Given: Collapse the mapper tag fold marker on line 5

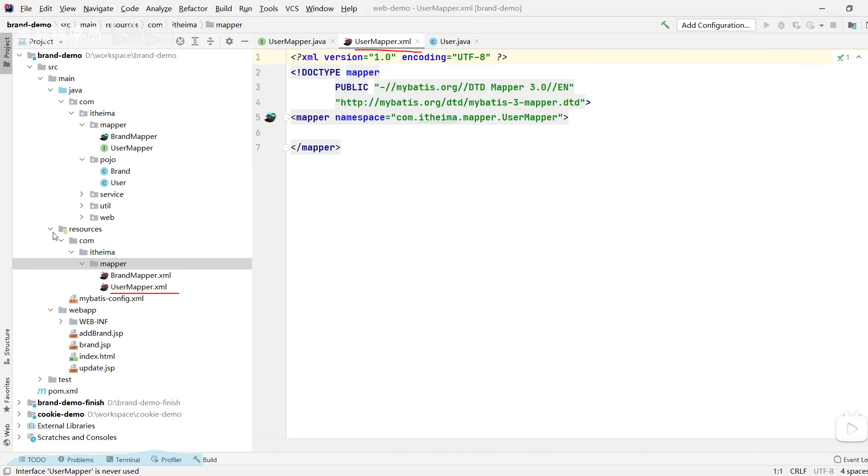Looking at the screenshot, I should (286, 118).
